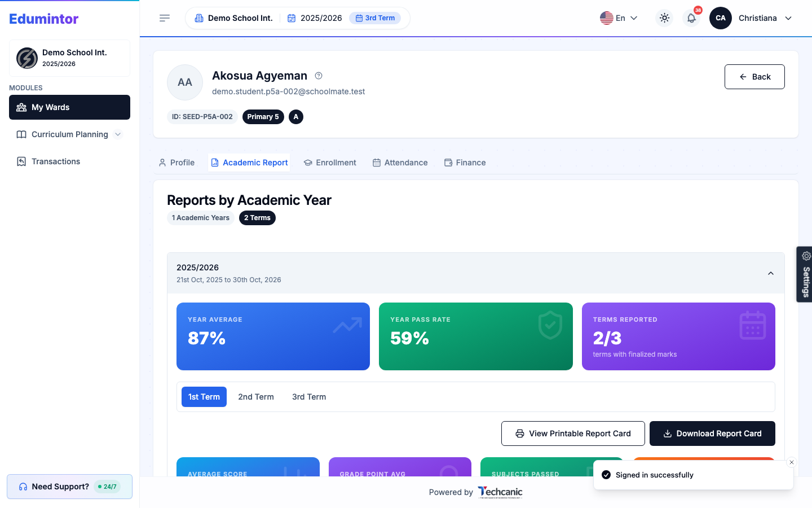The width and height of the screenshot is (812, 508).
Task: Switch to the Profile tab
Action: (x=176, y=163)
